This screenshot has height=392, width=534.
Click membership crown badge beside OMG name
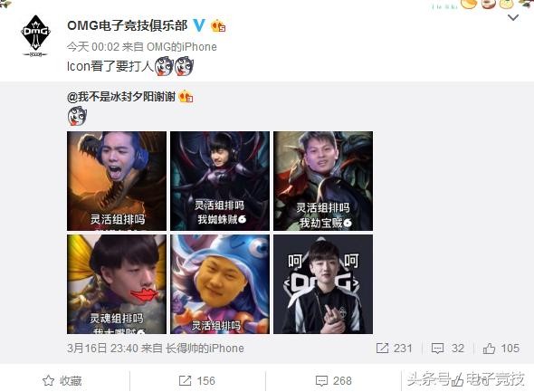(x=218, y=25)
